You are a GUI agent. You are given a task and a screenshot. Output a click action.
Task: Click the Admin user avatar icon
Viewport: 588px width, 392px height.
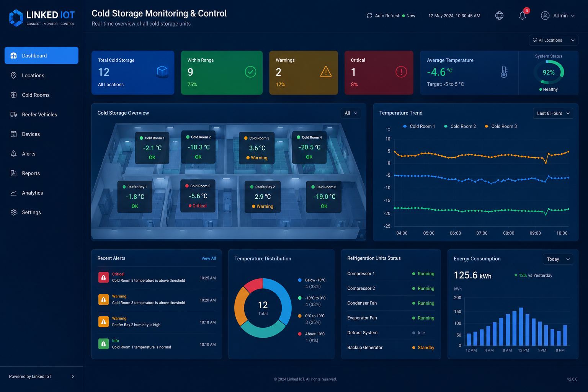click(545, 16)
